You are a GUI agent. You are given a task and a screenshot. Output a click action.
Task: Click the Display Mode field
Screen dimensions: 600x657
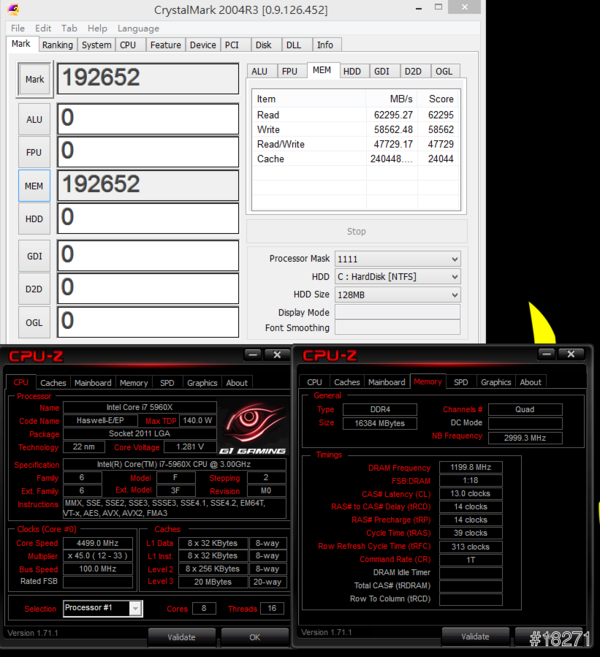397,312
